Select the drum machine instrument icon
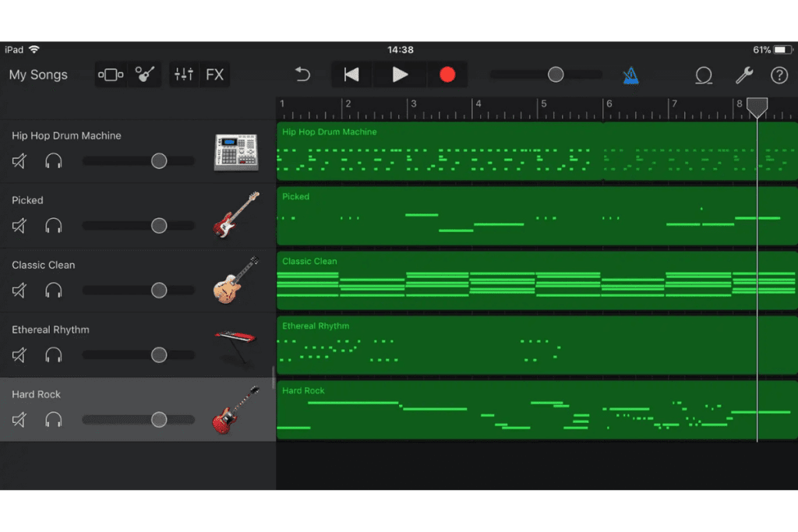Viewport: 798px width, 532px height. click(236, 152)
